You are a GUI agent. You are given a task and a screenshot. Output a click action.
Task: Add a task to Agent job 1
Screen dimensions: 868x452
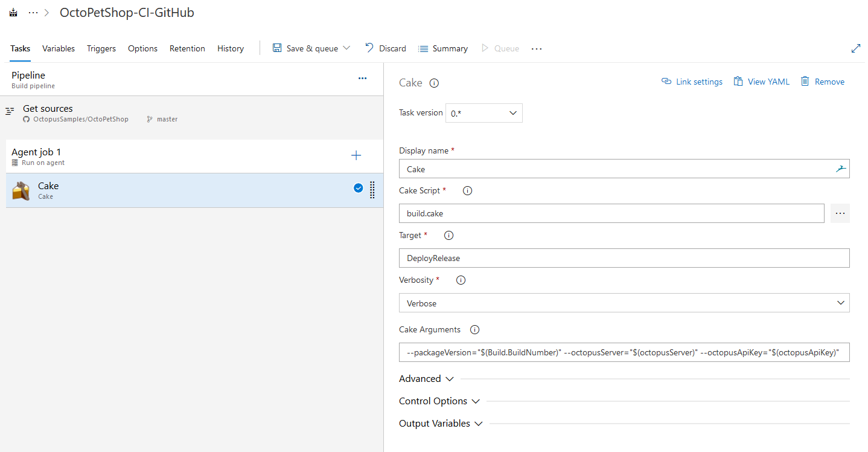(x=356, y=155)
